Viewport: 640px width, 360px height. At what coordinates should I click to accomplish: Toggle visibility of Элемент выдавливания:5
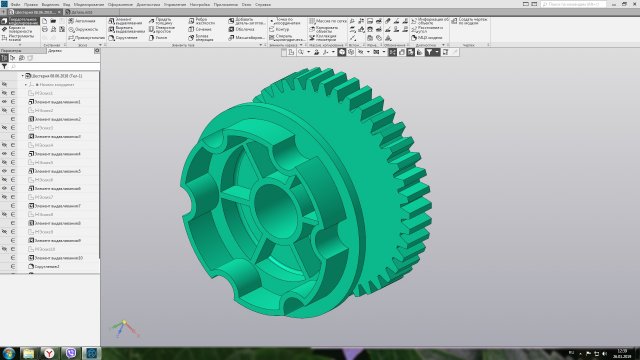[4, 171]
